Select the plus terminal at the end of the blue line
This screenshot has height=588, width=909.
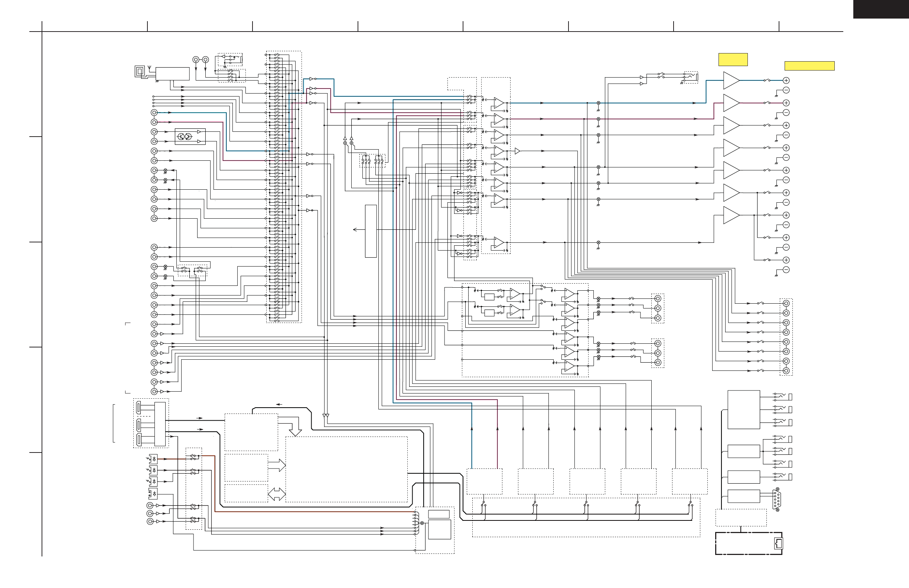pyautogui.click(x=786, y=81)
